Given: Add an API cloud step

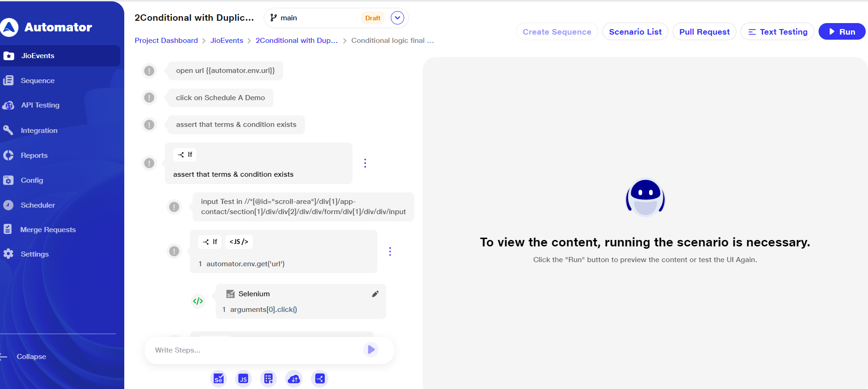Looking at the screenshot, I should [294, 379].
